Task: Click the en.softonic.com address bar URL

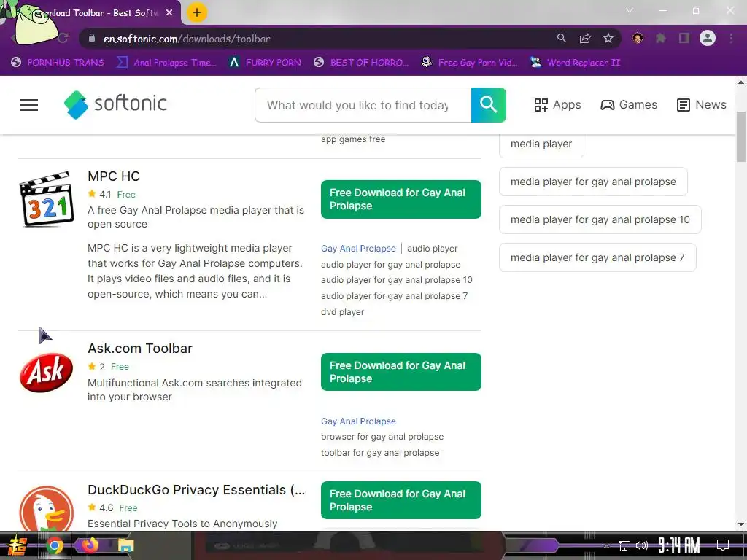Action: tap(187, 39)
